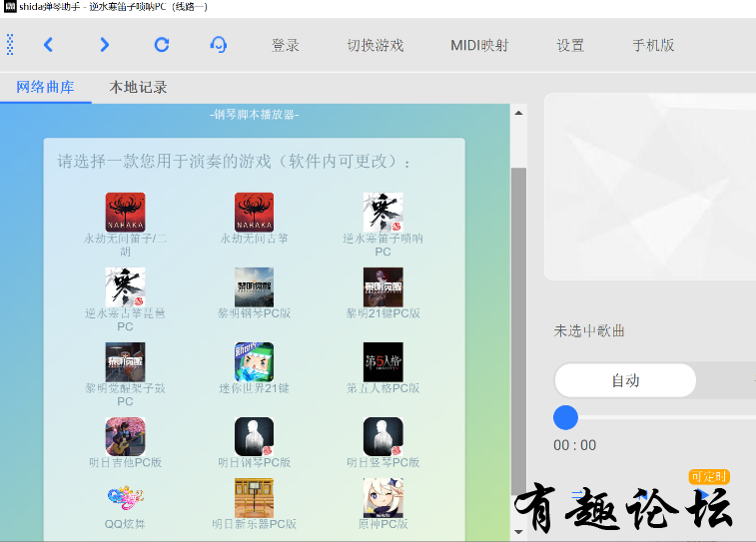This screenshot has height=542, width=756.
Task: Choose the 逆水寒古筝琵琶PC game icon
Action: point(126,287)
